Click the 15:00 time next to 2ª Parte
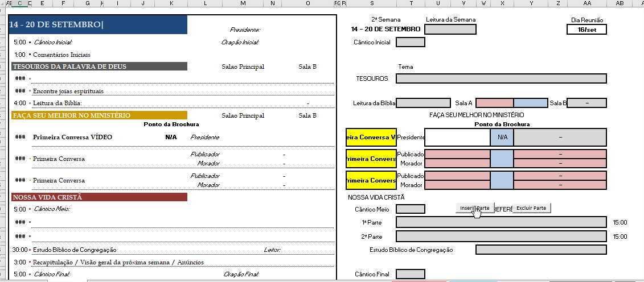The width and height of the screenshot is (644, 282). pyautogui.click(x=620, y=237)
